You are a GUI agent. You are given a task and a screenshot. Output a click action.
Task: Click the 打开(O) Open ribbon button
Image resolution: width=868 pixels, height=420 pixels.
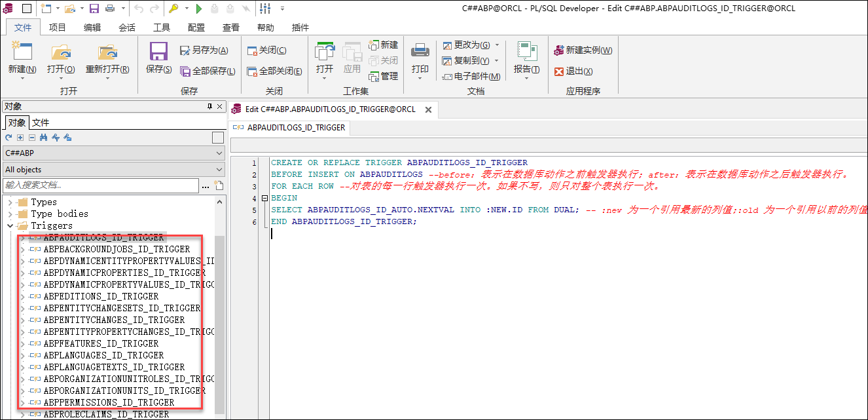pyautogui.click(x=61, y=60)
